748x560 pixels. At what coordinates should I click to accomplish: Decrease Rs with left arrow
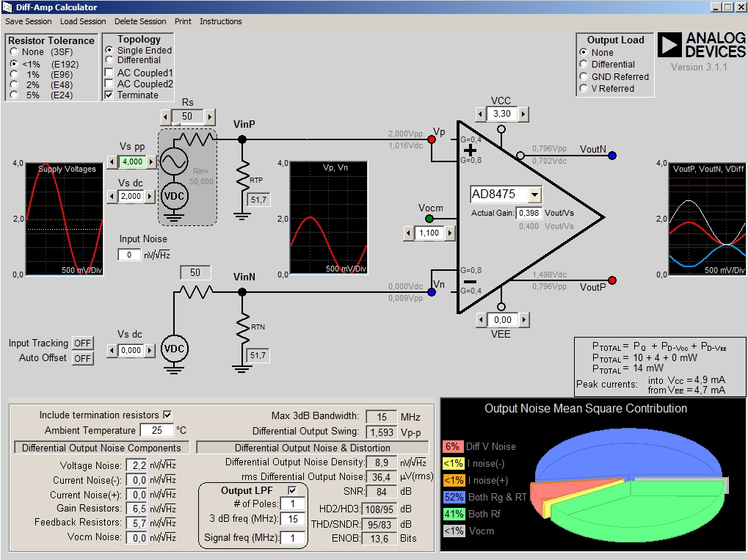[166, 117]
